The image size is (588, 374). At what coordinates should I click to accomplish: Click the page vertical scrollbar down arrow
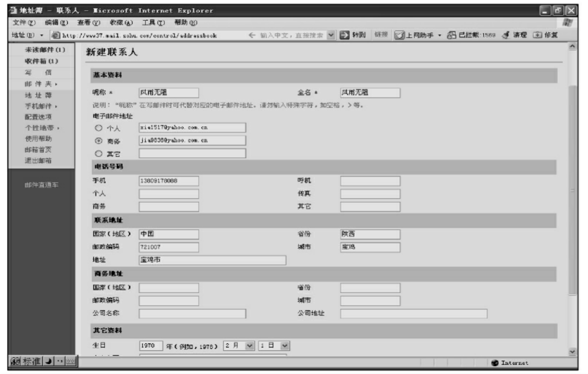click(x=572, y=352)
